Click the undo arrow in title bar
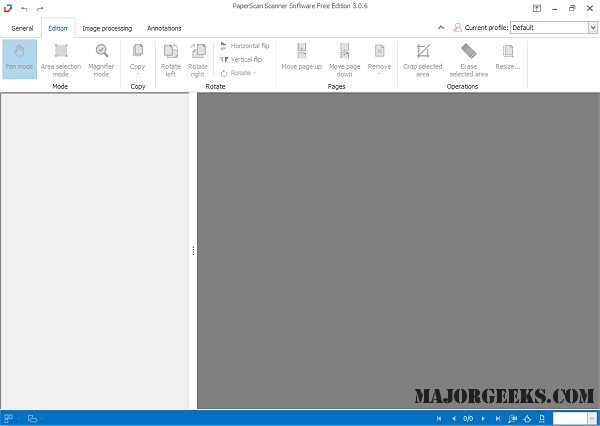The height and width of the screenshot is (426, 600). tap(24, 8)
